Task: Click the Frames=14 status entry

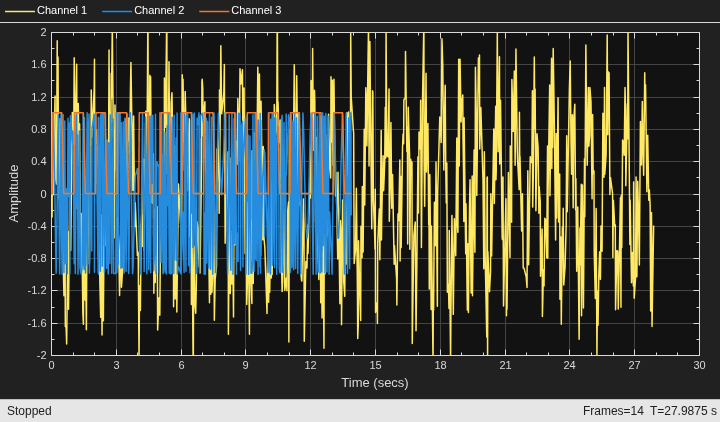Action: pyautogui.click(x=613, y=411)
